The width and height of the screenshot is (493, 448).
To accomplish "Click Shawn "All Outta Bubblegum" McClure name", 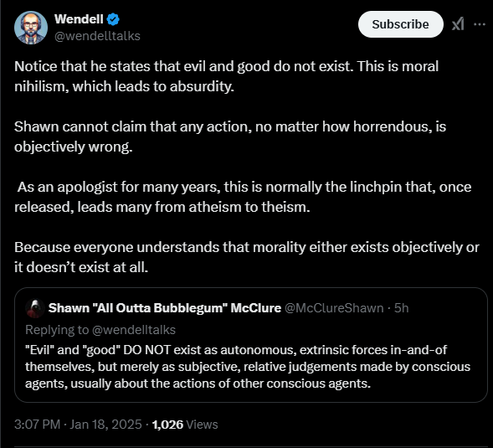I will pos(164,308).
